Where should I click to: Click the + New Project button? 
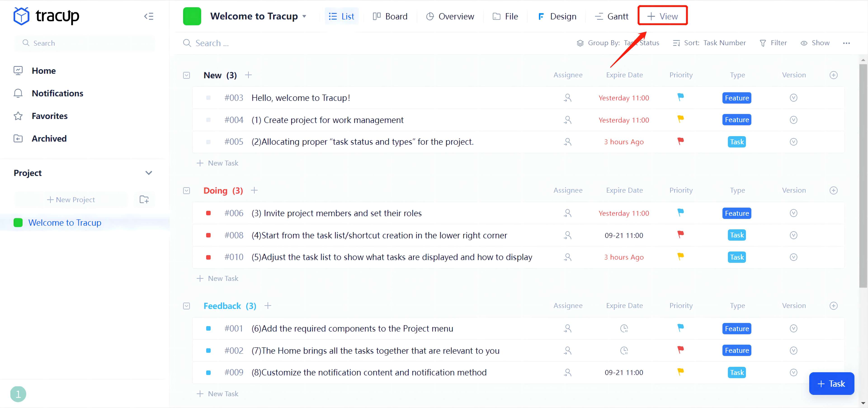click(x=71, y=200)
